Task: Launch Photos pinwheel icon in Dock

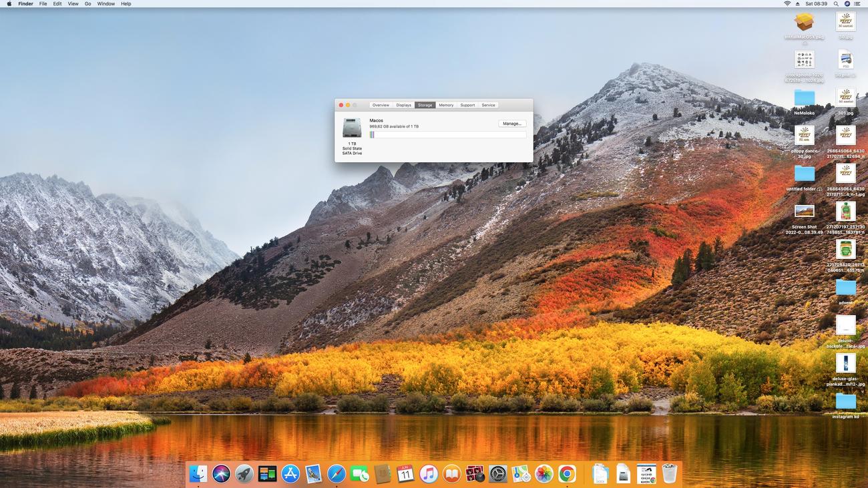Action: click(544, 473)
